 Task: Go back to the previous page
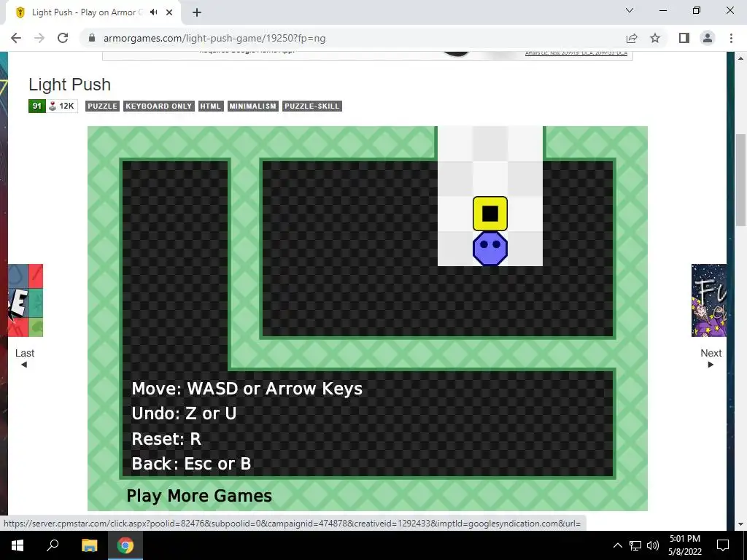[16, 38]
